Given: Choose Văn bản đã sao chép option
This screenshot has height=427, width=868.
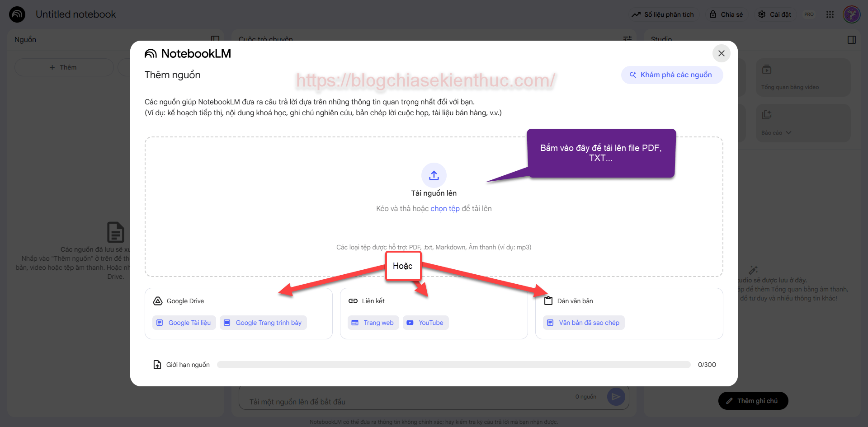Looking at the screenshot, I should click(584, 323).
